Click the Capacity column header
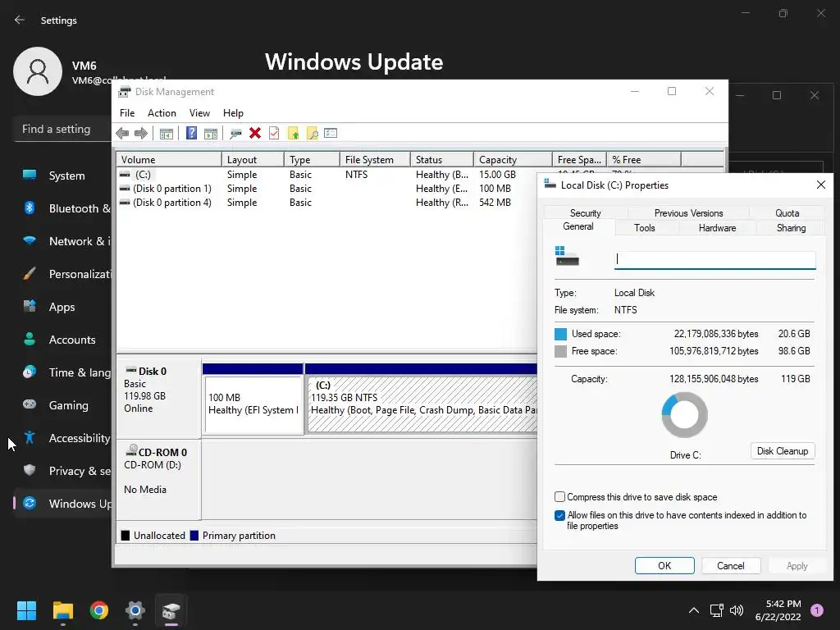This screenshot has width=840, height=630. tap(513, 160)
